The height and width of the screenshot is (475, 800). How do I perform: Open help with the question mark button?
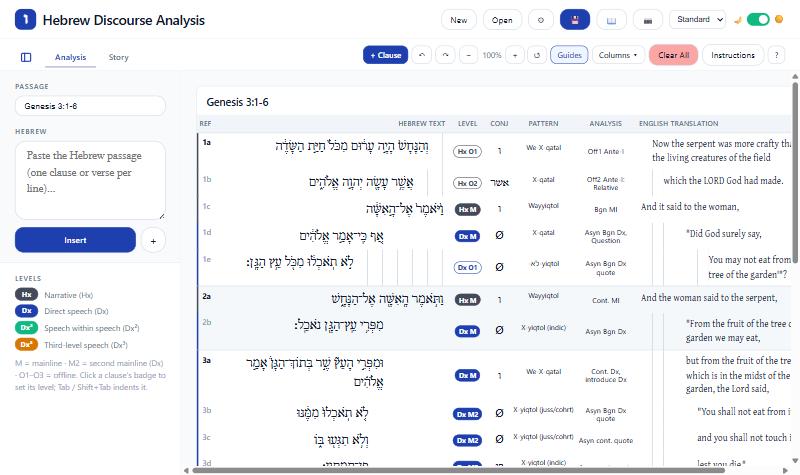point(777,55)
